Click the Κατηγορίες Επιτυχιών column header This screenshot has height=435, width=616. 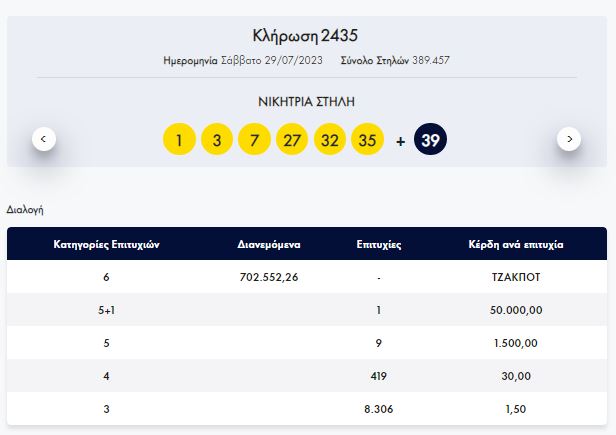click(106, 244)
